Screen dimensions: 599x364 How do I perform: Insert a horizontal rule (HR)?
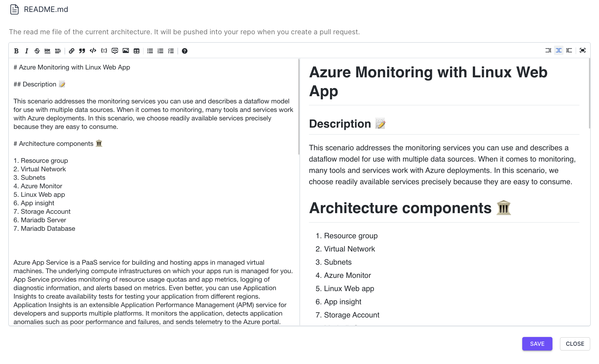48,51
